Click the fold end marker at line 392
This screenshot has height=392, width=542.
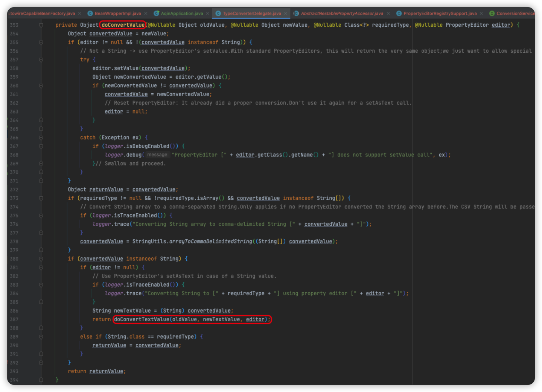[41, 363]
